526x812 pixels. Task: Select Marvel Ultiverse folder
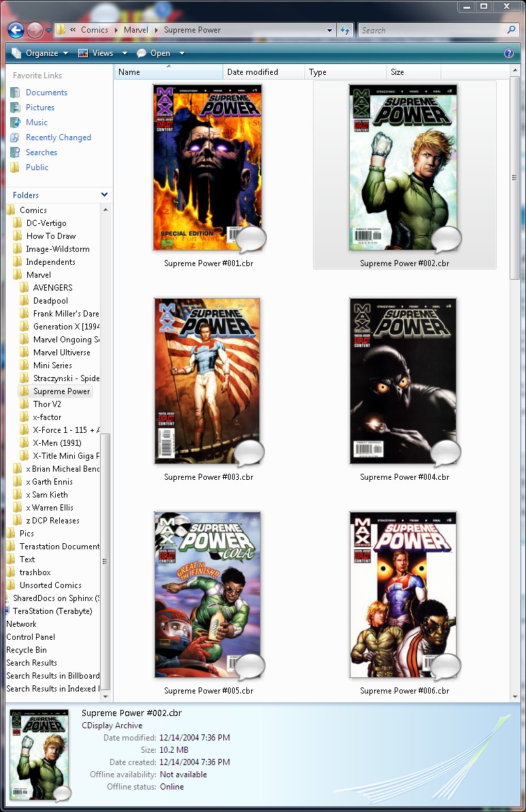coord(62,352)
